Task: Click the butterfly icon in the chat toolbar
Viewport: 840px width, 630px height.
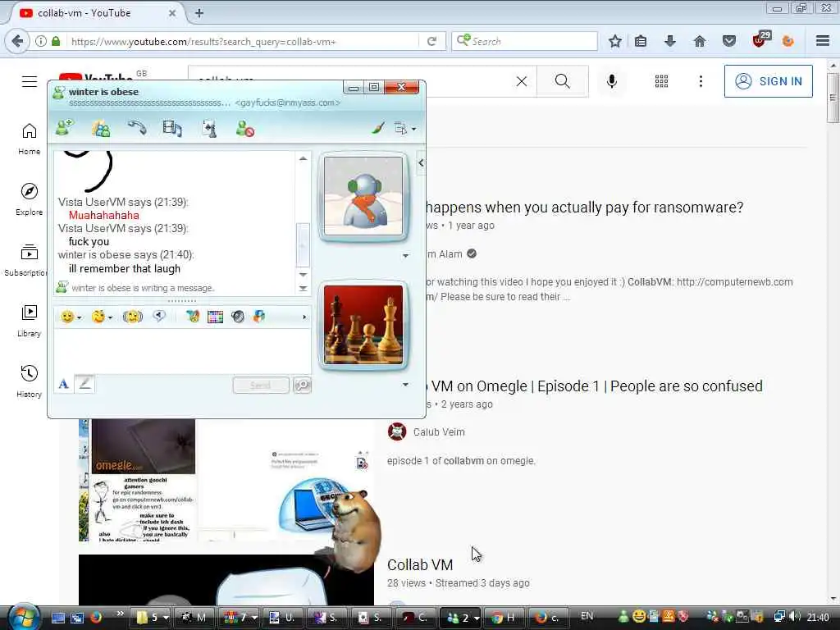Action: [x=192, y=317]
